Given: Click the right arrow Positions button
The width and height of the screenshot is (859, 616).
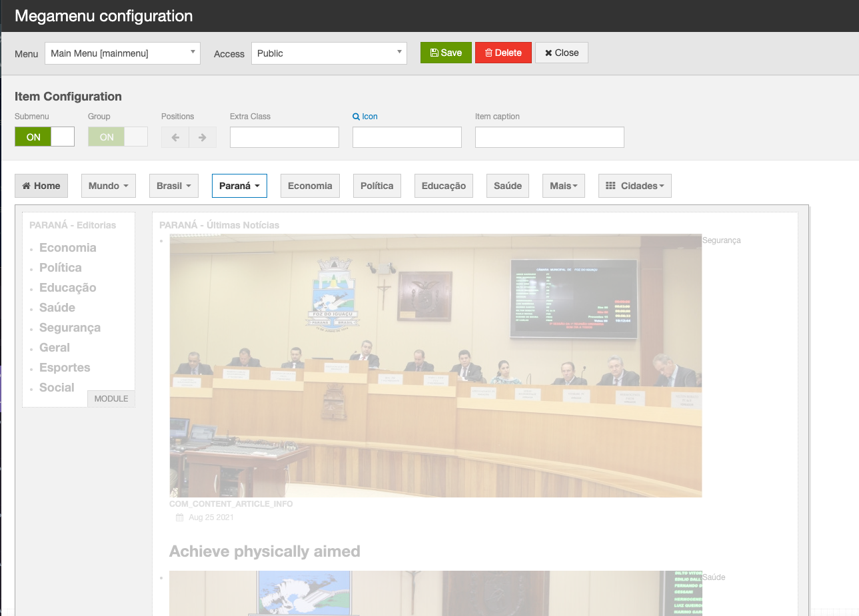Looking at the screenshot, I should pos(203,137).
